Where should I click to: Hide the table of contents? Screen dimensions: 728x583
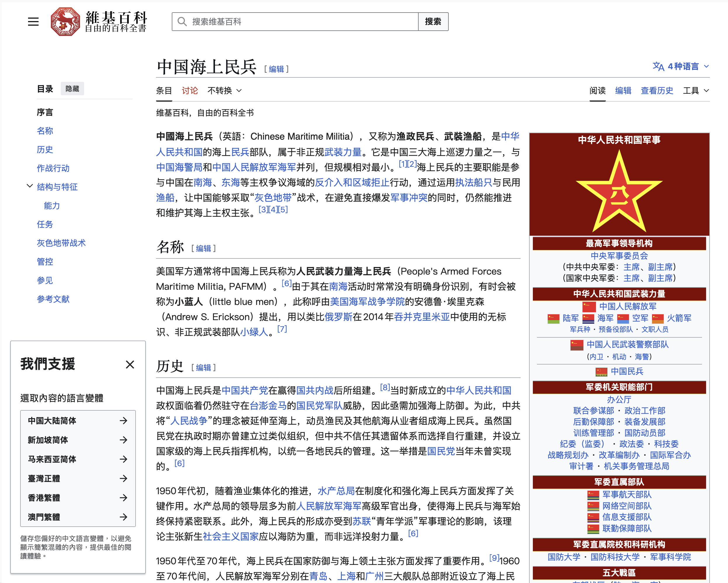pos(72,89)
